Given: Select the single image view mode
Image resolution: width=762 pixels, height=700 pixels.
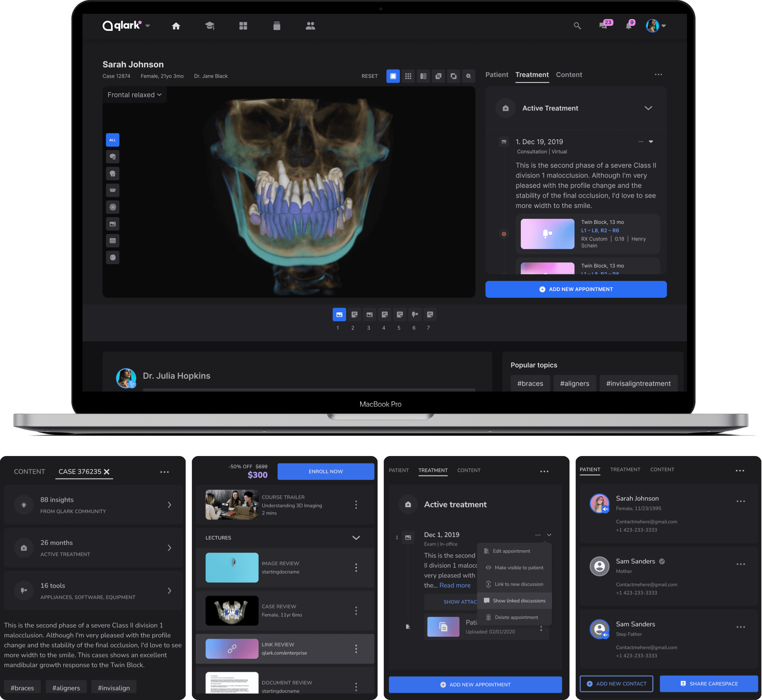Looking at the screenshot, I should coord(393,76).
